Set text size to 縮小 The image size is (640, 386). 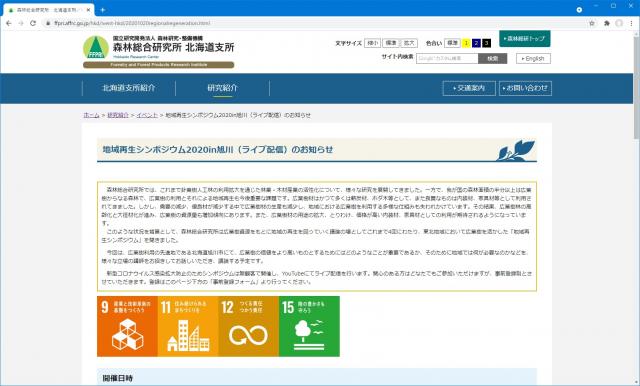click(x=372, y=43)
